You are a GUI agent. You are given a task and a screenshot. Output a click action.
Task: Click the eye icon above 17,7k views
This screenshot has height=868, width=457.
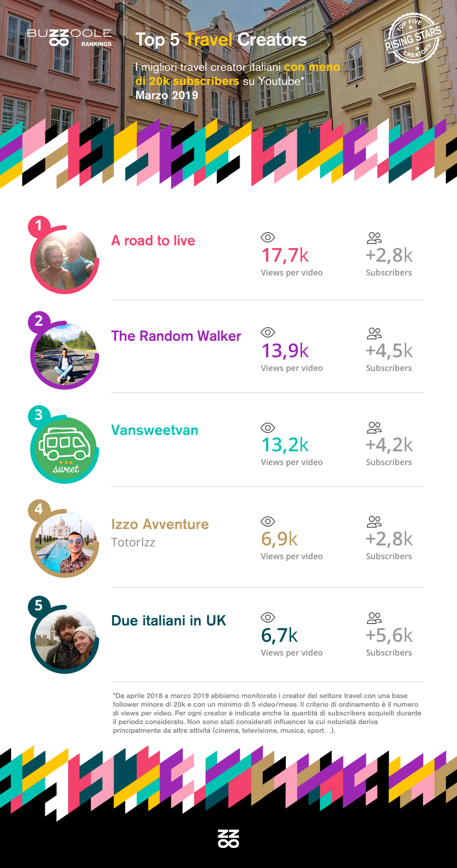(267, 237)
